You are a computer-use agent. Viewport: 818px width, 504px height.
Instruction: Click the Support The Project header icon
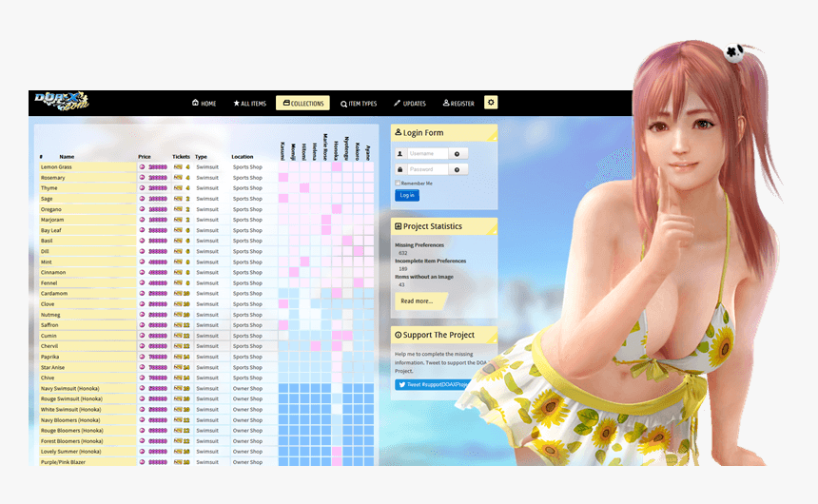pos(398,335)
